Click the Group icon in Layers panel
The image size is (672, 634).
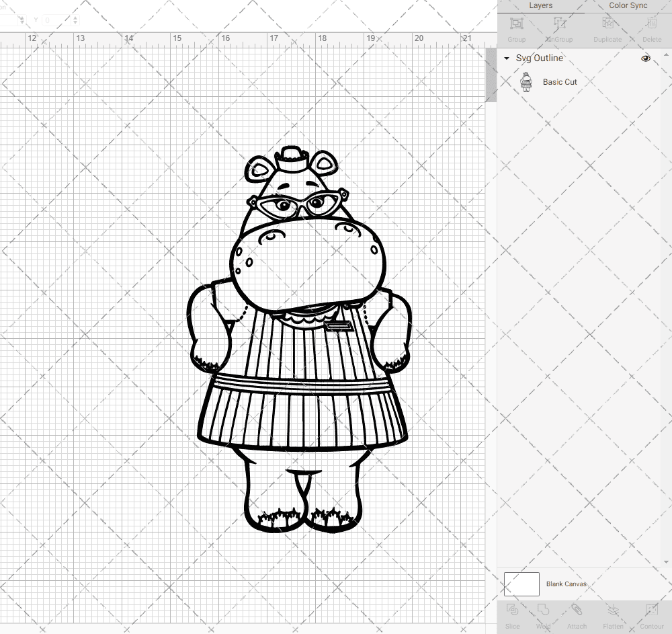pos(516,24)
